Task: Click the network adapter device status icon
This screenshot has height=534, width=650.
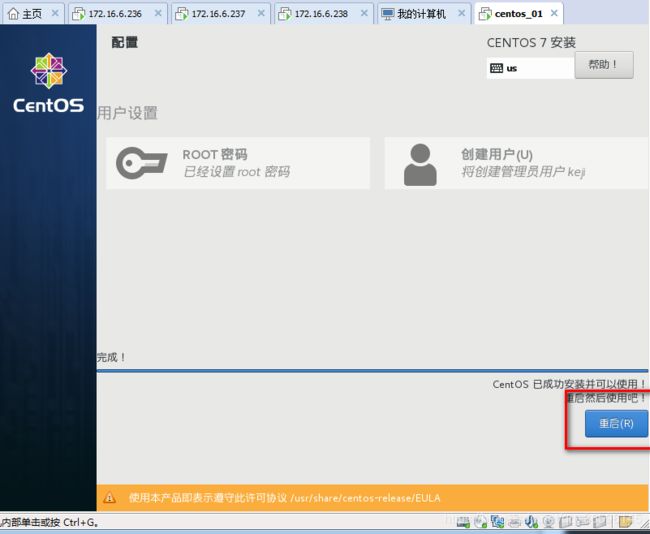Action: click(x=497, y=522)
